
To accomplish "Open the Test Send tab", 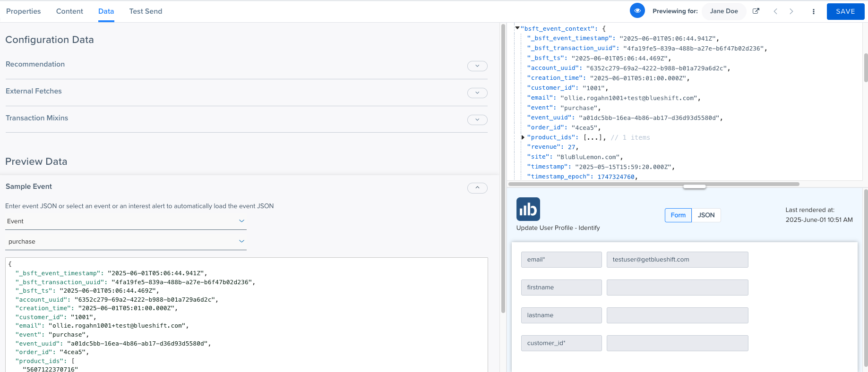I will click(146, 11).
